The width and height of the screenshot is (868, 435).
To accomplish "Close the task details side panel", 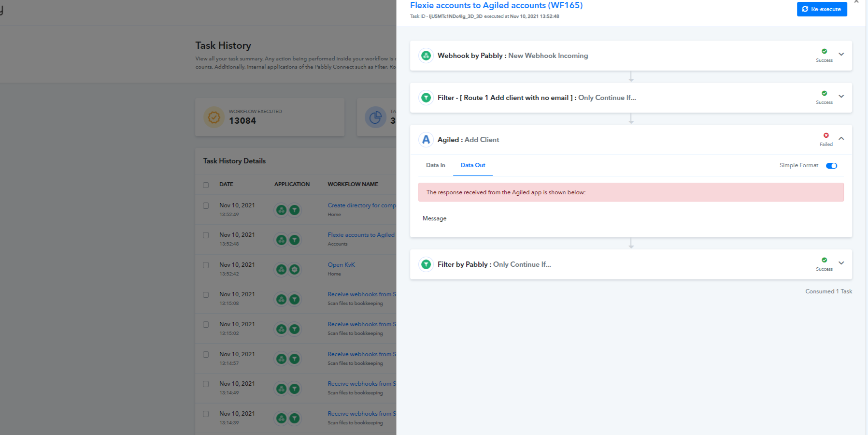I will click(856, 1).
